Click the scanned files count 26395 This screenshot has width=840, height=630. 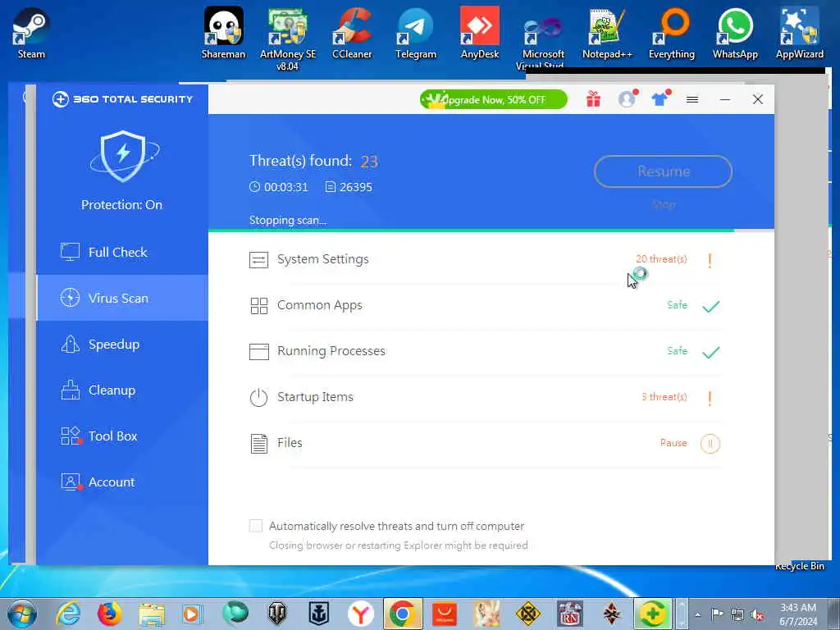356,187
